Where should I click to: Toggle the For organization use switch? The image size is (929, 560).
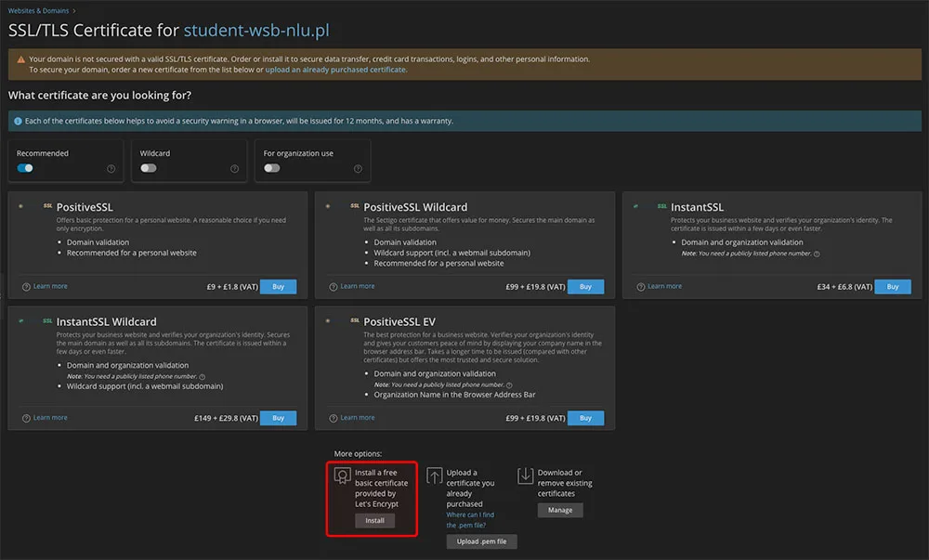point(272,168)
